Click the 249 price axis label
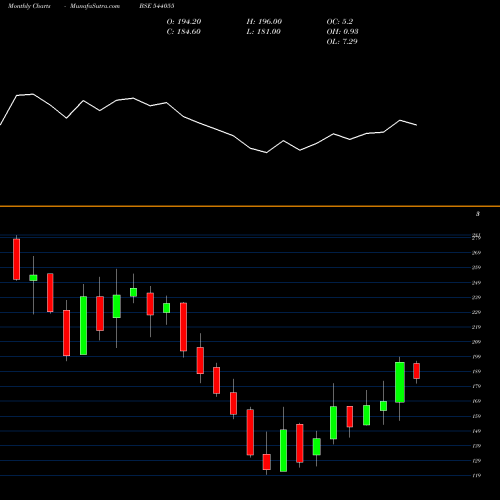The image size is (500, 500). pyautogui.click(x=476, y=283)
